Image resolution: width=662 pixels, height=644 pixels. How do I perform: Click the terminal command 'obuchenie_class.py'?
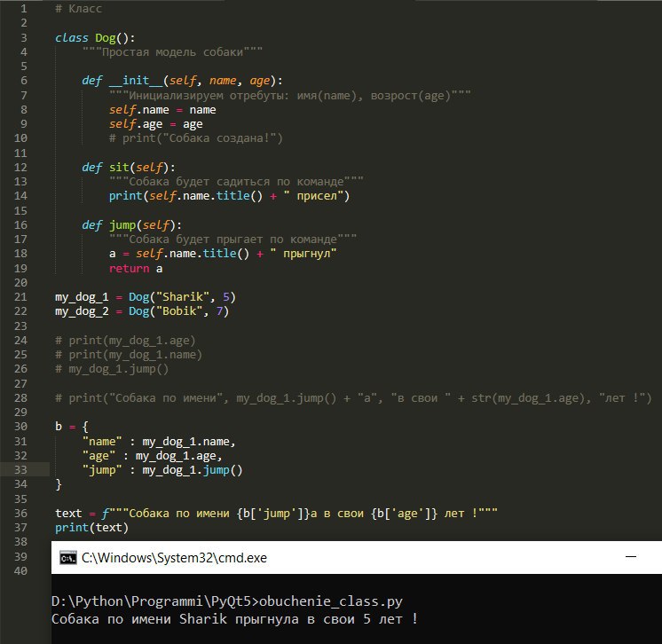coord(331,601)
